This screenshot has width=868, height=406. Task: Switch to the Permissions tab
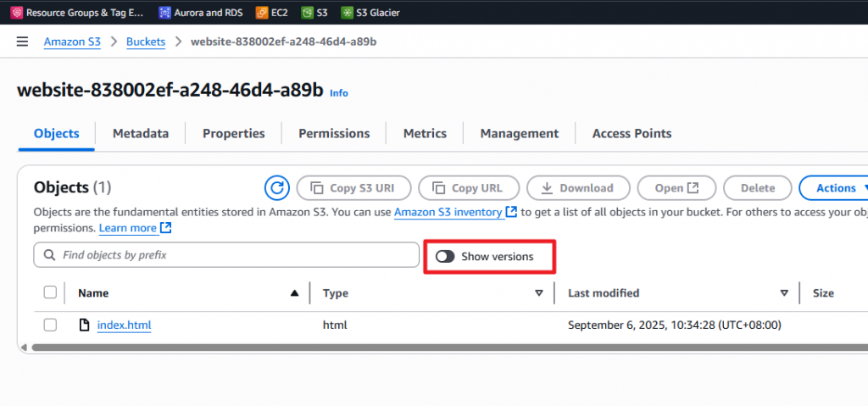334,133
